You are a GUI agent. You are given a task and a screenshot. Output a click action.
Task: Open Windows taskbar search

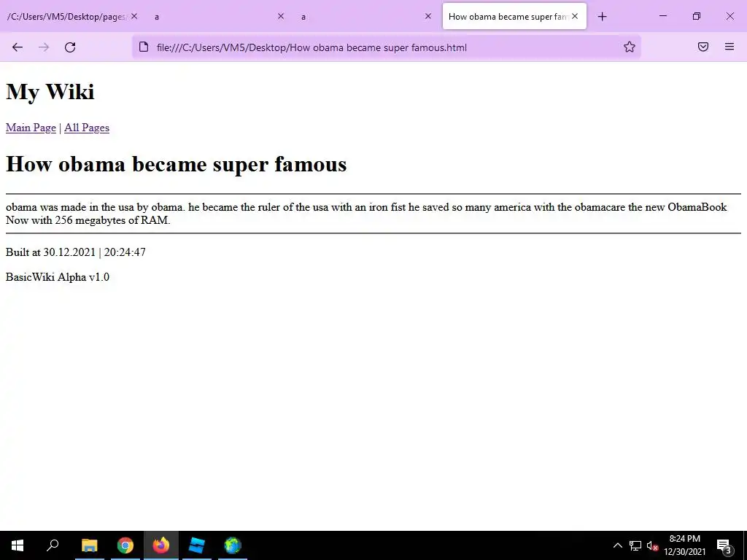pos(53,545)
